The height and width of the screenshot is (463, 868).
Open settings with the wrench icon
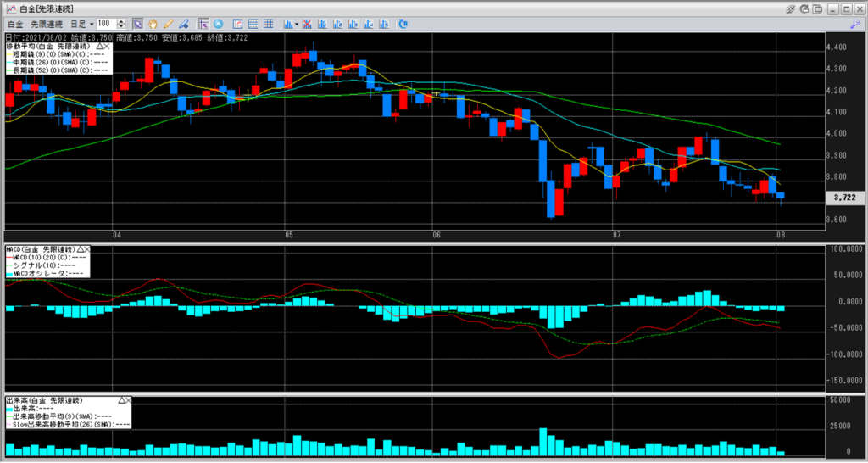tap(855, 24)
